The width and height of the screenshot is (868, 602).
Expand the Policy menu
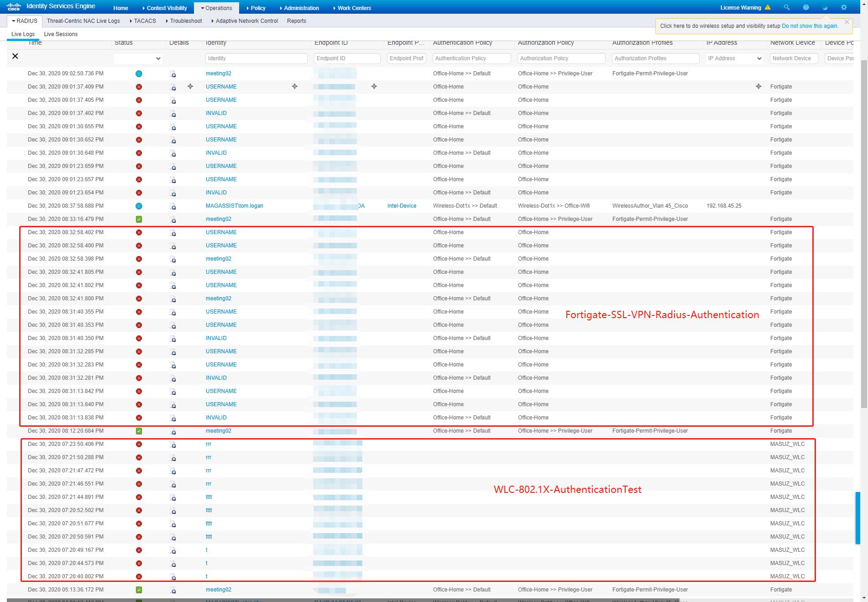[256, 8]
